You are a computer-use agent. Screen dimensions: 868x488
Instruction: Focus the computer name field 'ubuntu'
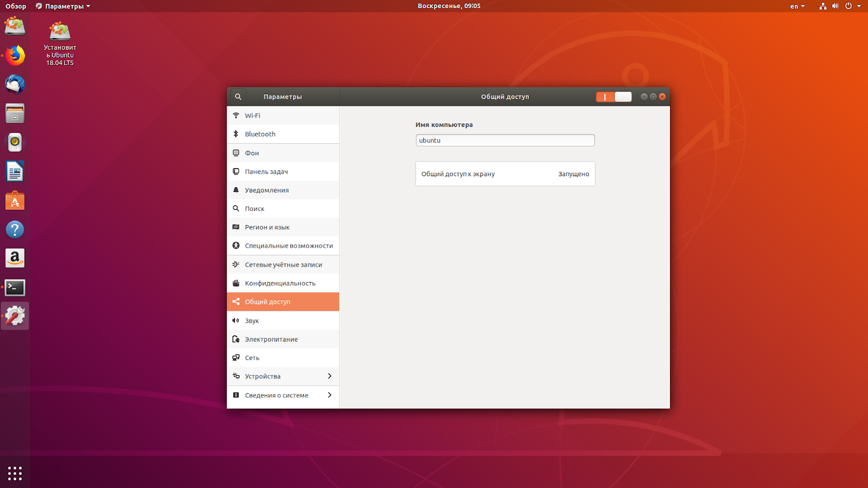click(505, 140)
